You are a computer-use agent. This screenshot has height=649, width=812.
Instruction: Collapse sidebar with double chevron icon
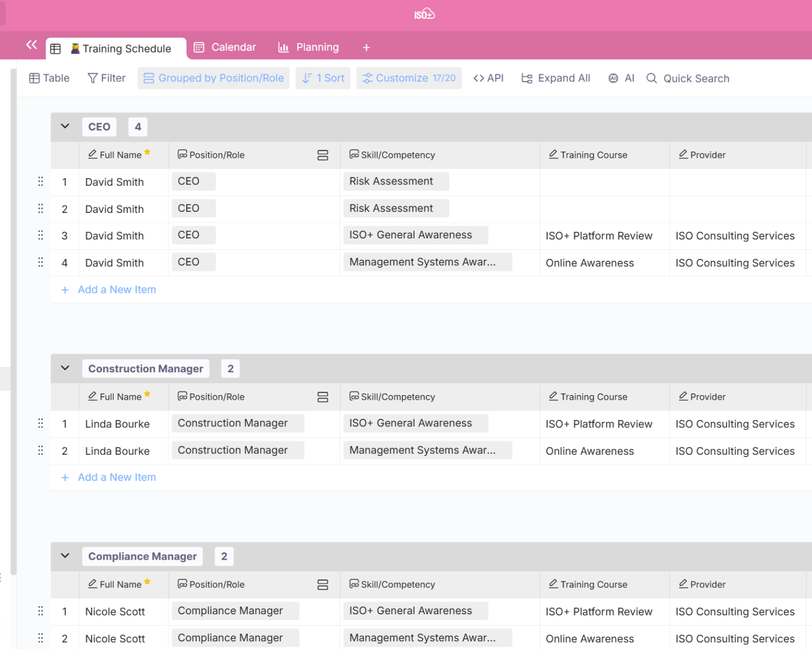(32, 45)
